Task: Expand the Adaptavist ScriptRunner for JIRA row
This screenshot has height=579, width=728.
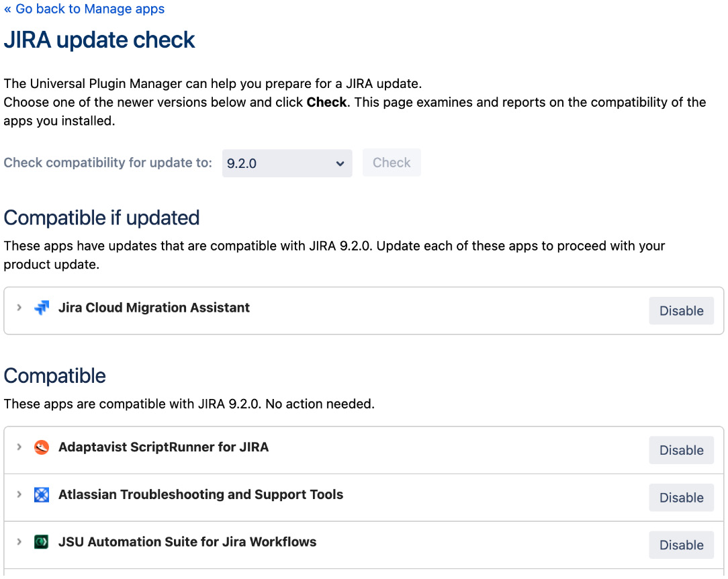Action: tap(19, 447)
